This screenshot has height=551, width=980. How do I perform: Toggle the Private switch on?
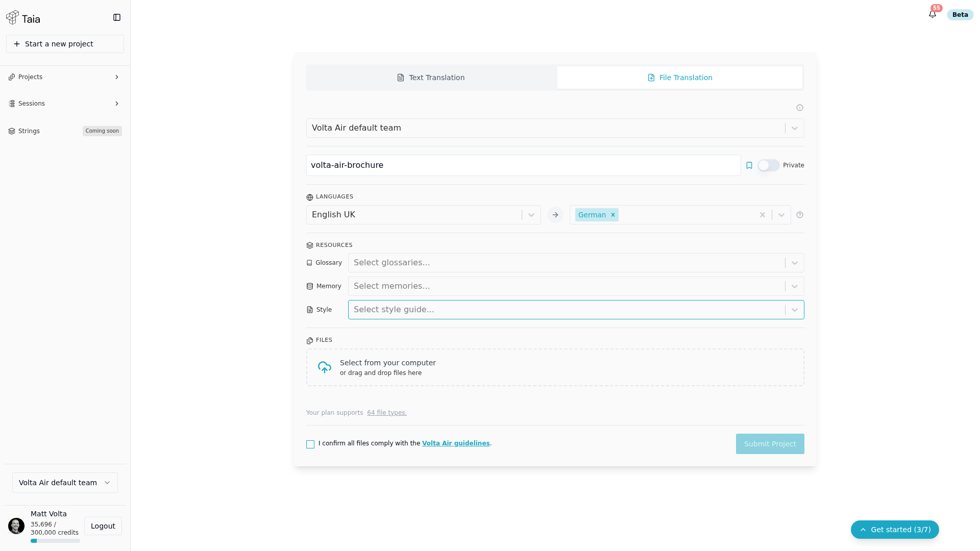pos(769,165)
